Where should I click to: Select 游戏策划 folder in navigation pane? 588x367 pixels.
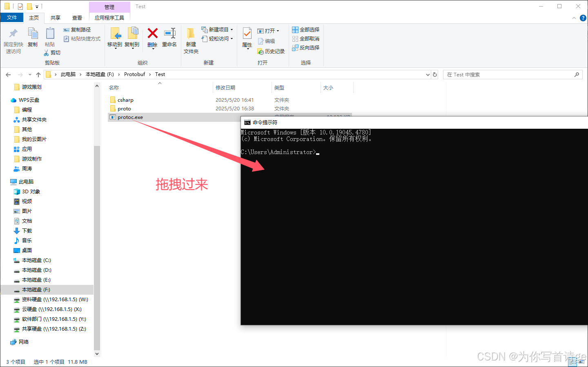tap(32, 87)
